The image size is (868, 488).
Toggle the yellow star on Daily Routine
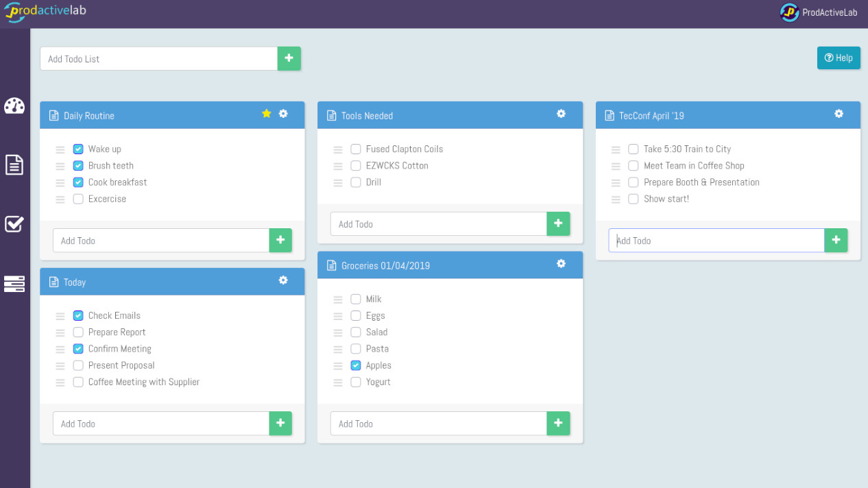267,114
